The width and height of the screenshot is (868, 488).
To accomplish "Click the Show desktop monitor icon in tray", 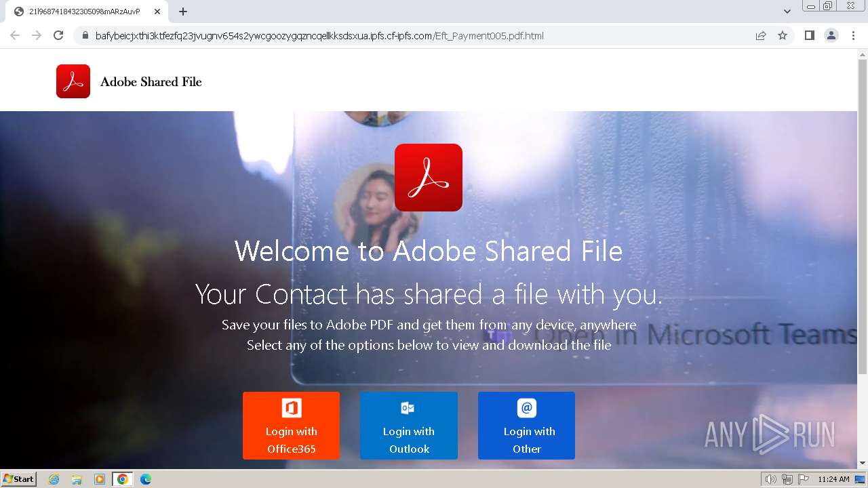I will pyautogui.click(x=860, y=479).
